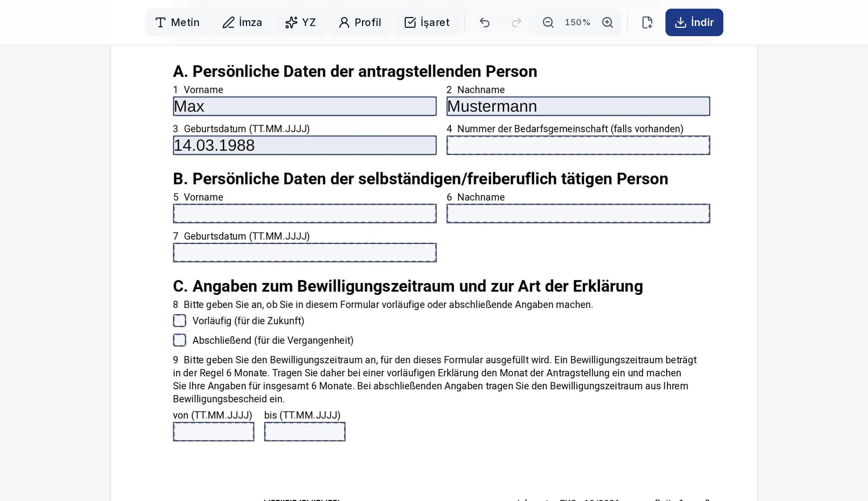Image resolution: width=868 pixels, height=501 pixels.
Task: Open the İmza signature tool
Action: (x=242, y=22)
